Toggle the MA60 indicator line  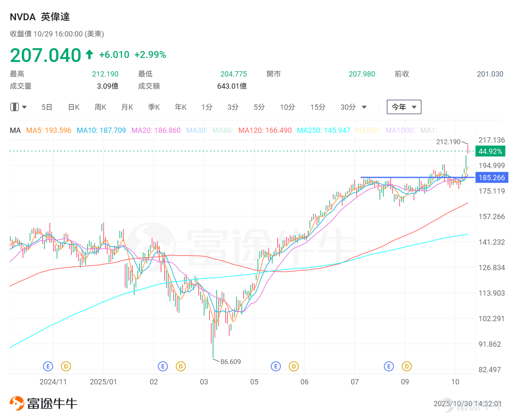tap(223, 130)
